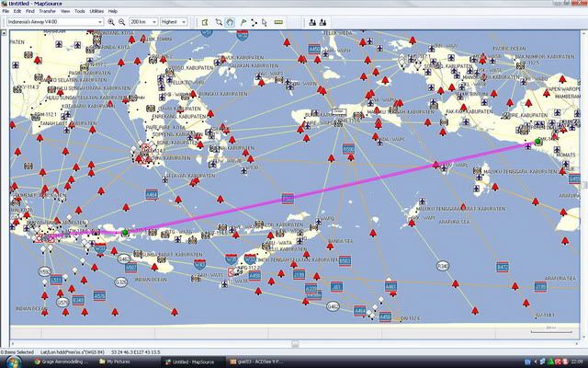The width and height of the screenshot is (588, 368).
Task: Open the File menu
Action: coord(6,11)
